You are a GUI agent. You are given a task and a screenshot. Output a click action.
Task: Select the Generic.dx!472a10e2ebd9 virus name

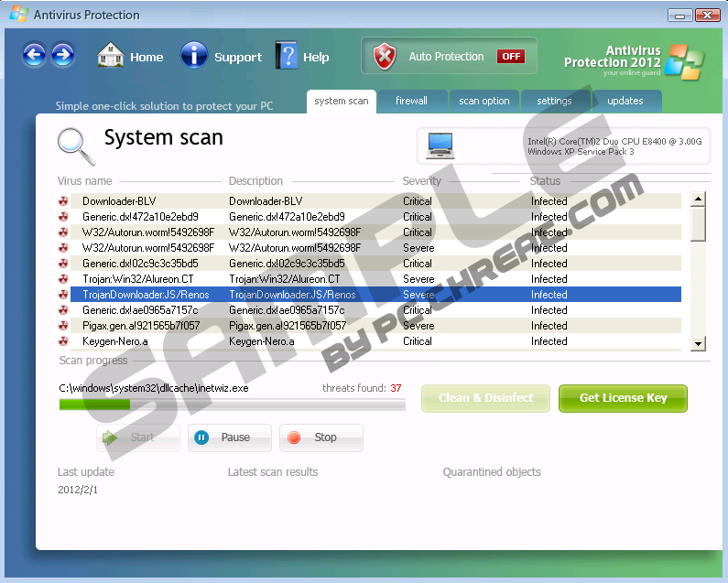pos(140,217)
